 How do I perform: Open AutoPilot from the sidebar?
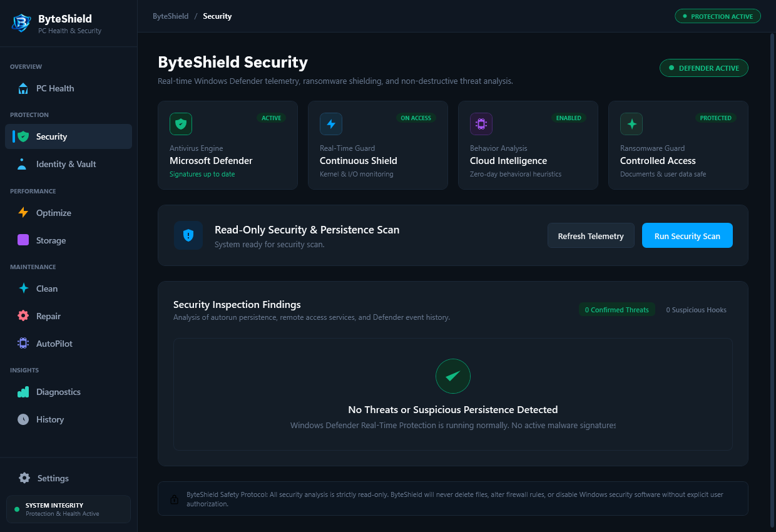tap(68, 344)
